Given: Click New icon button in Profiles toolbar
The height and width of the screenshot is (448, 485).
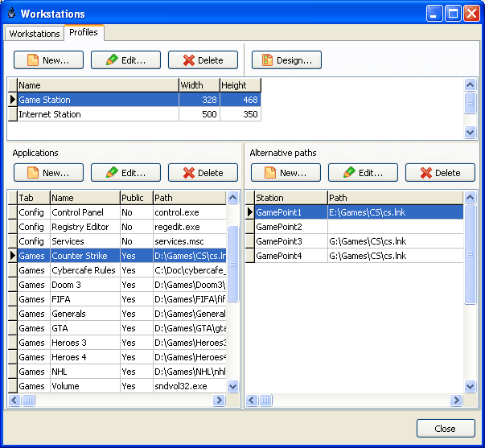Looking at the screenshot, I should coord(48,60).
